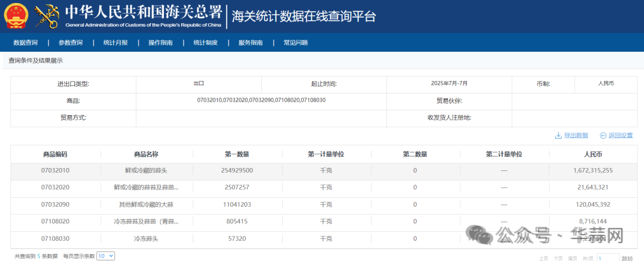Click the 上页 pagination link
644x261 pixels.
tap(543, 258)
